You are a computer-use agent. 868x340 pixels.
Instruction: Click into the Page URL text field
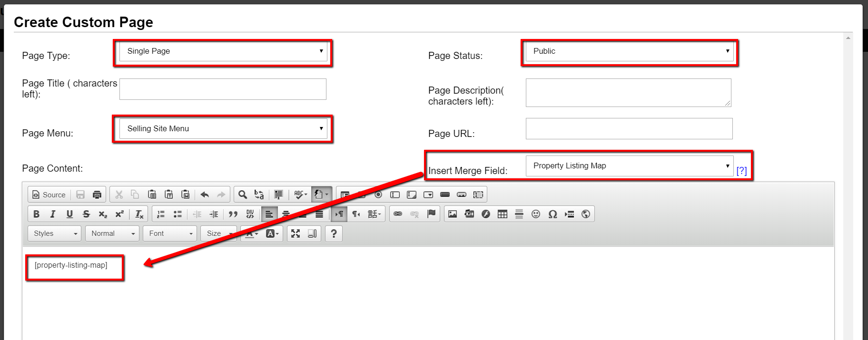[629, 129]
